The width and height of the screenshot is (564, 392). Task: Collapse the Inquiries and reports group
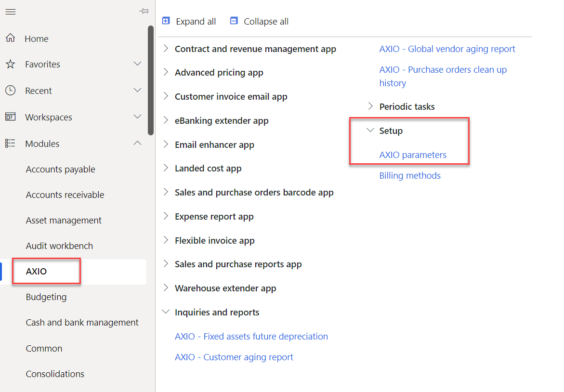click(166, 312)
